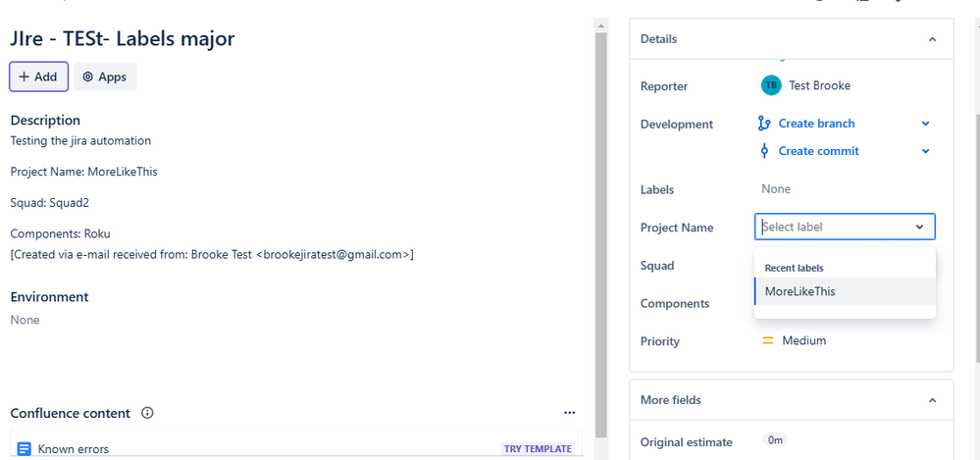Click the Confluence content info icon

(x=147, y=413)
